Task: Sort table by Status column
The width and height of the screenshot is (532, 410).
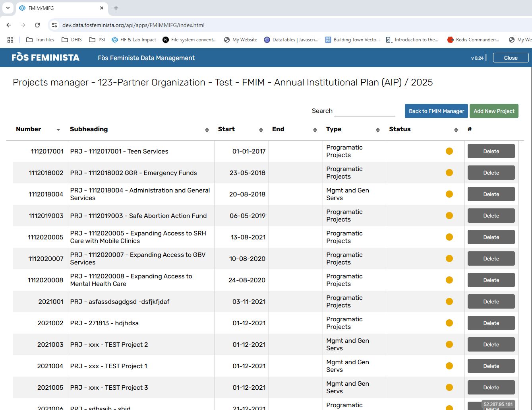Action: click(456, 130)
